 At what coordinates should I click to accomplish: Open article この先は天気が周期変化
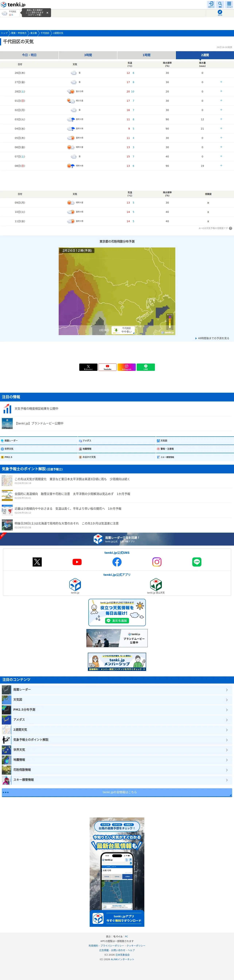click(x=117, y=481)
